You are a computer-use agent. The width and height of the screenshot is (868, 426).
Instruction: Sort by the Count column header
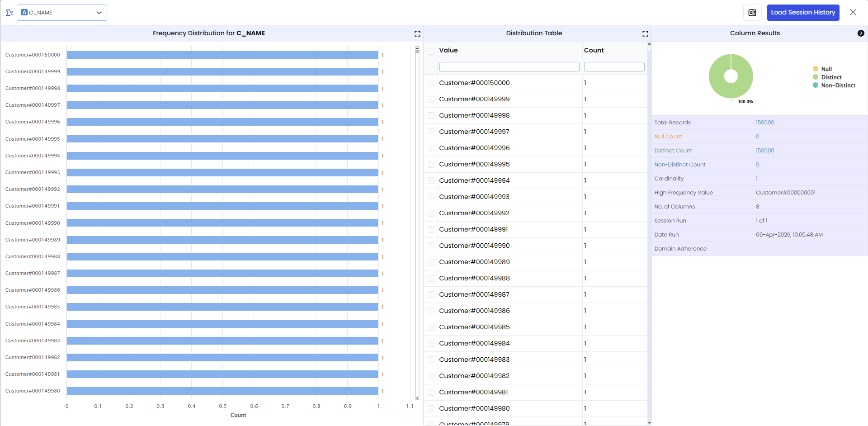pos(594,50)
